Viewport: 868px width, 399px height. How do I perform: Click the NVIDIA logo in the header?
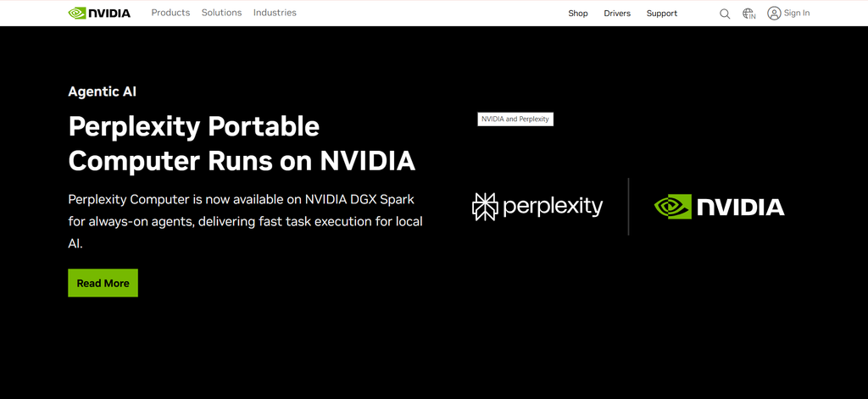coord(100,13)
